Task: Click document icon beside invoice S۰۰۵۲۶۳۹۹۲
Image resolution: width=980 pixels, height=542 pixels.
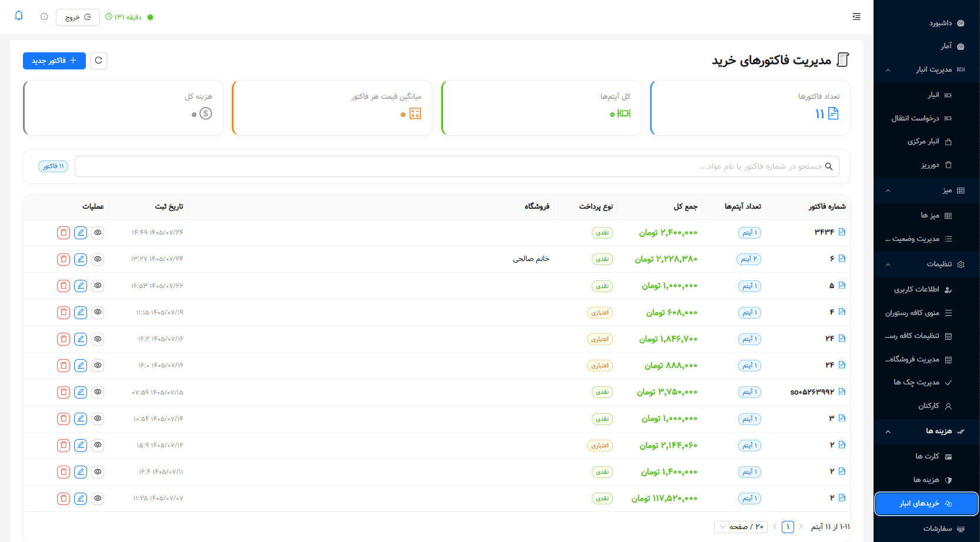Action: point(842,392)
